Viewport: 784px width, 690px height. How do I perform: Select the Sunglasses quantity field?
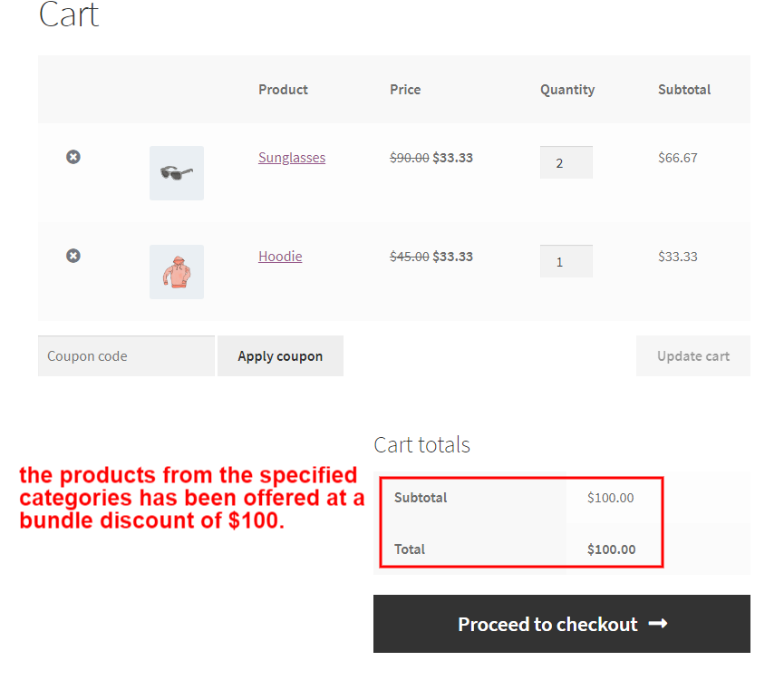pyautogui.click(x=566, y=161)
